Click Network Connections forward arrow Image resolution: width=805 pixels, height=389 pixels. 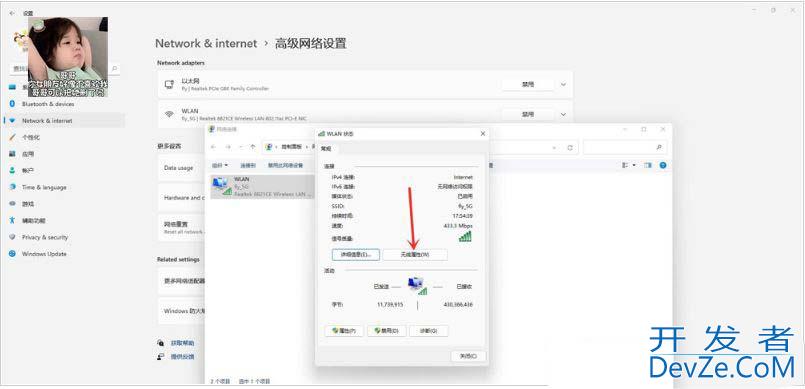228,147
